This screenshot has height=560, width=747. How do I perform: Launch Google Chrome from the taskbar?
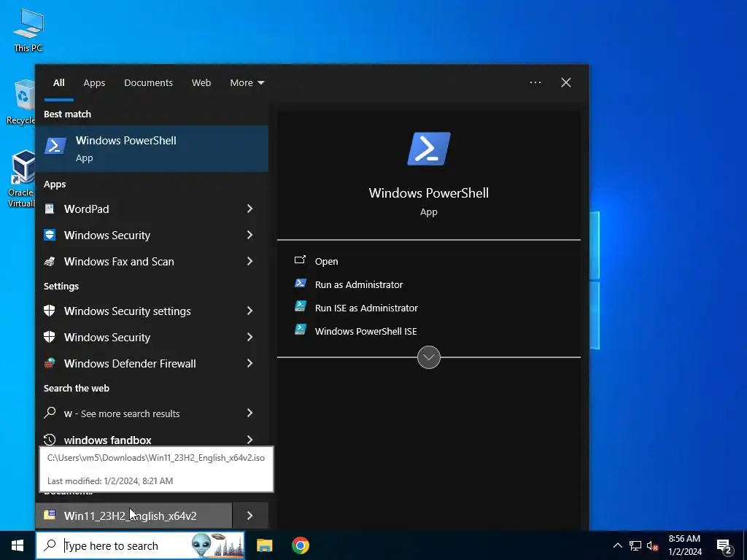301,545
